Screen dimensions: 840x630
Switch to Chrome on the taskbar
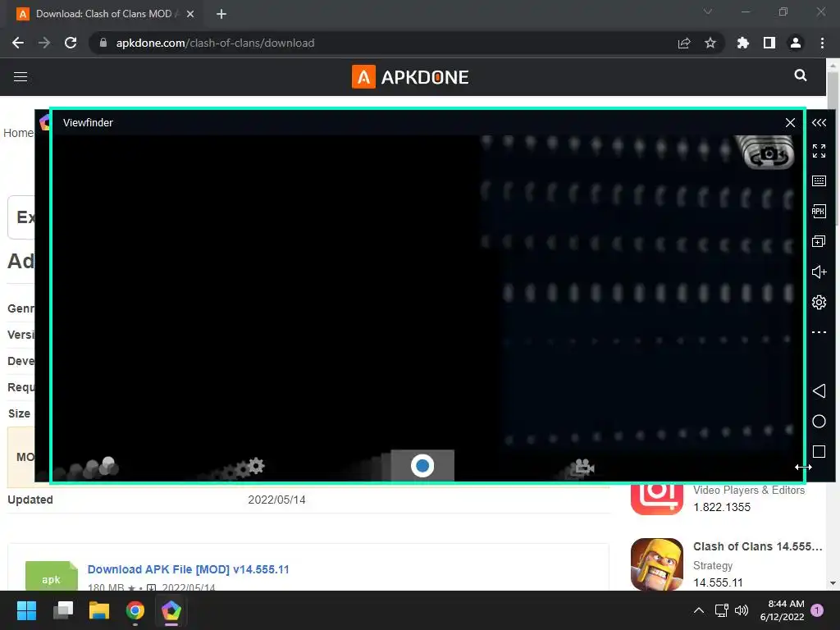pyautogui.click(x=135, y=610)
